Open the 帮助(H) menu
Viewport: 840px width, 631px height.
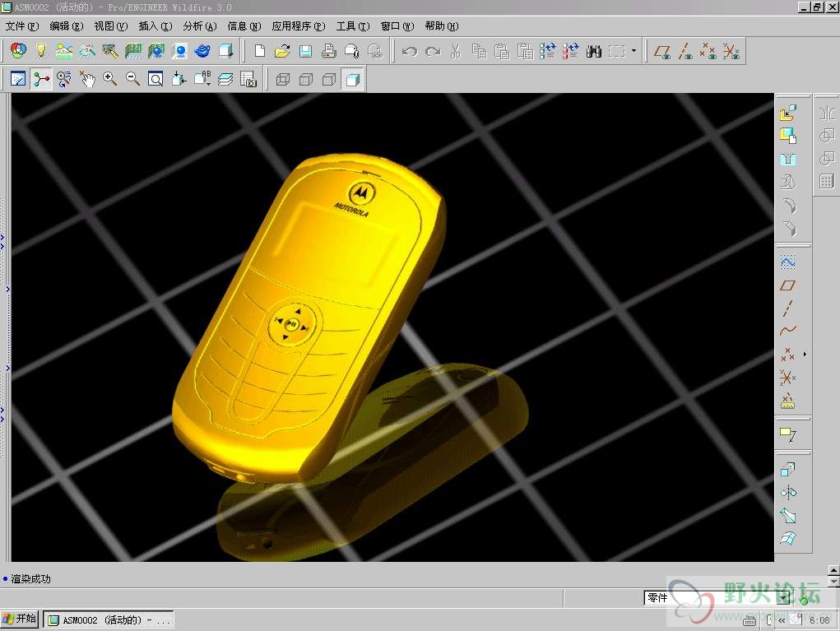click(442, 26)
